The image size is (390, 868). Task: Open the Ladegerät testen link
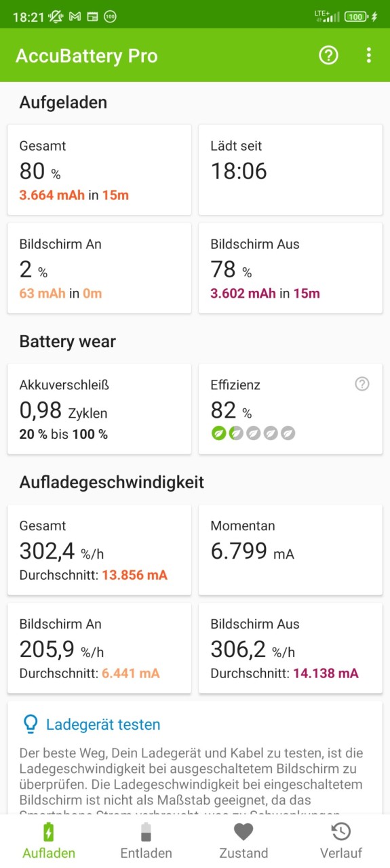click(103, 724)
